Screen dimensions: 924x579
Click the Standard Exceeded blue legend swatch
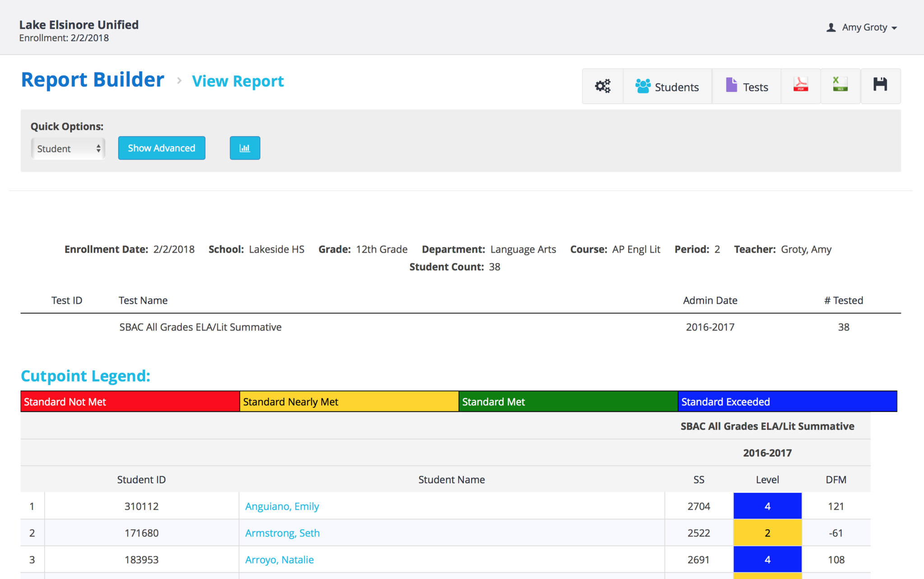click(x=787, y=402)
